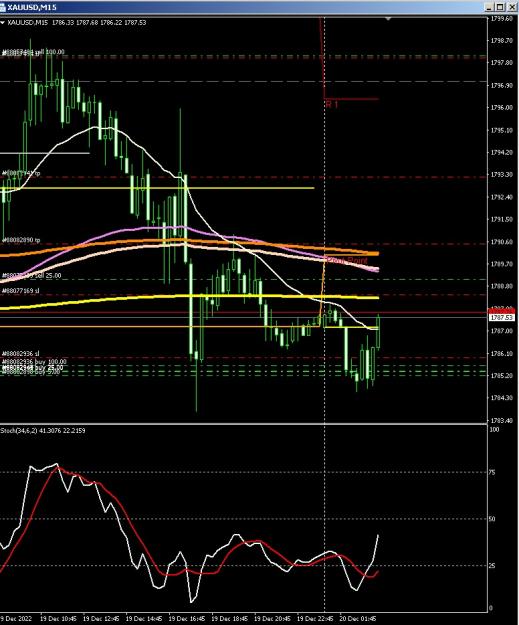Click the 19 Dec 16:45 time axis label

click(187, 619)
